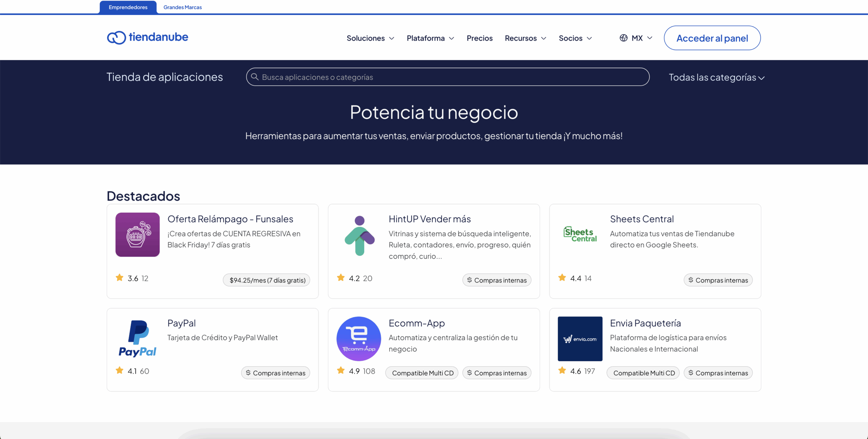Open the PayPal logo
The height and width of the screenshot is (439, 868).
coord(137,338)
